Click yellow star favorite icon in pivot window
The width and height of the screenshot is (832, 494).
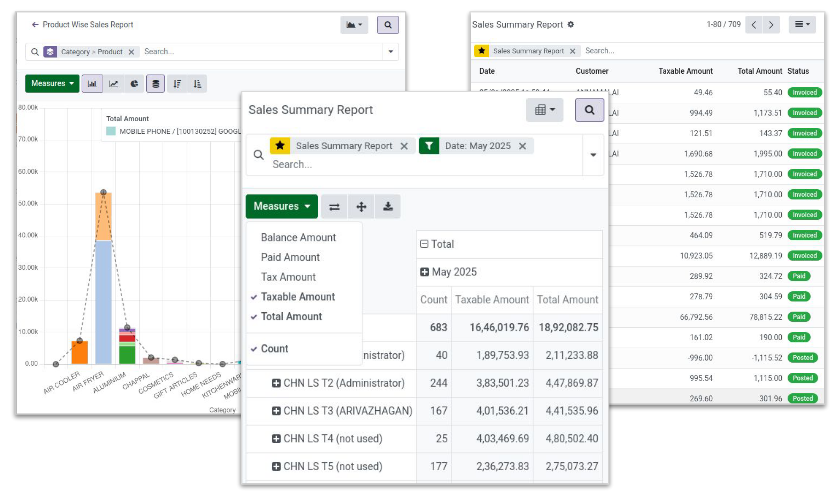(x=280, y=145)
